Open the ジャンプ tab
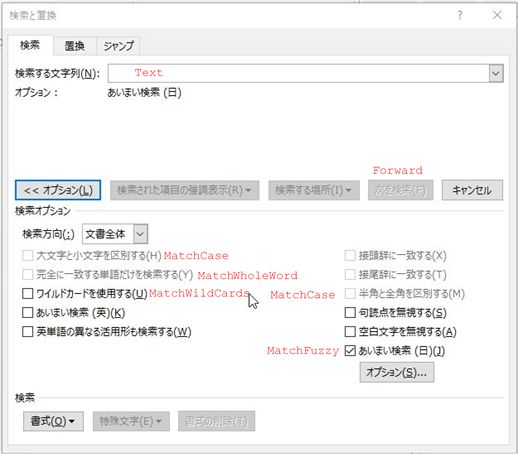 pos(118,46)
